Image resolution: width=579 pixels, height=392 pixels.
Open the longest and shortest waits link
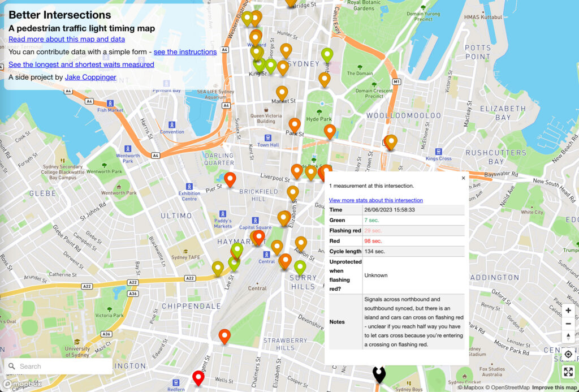tap(81, 64)
